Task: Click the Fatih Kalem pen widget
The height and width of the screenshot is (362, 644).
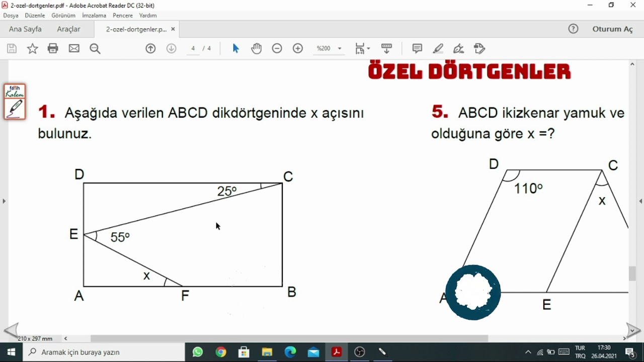Action: pyautogui.click(x=15, y=102)
